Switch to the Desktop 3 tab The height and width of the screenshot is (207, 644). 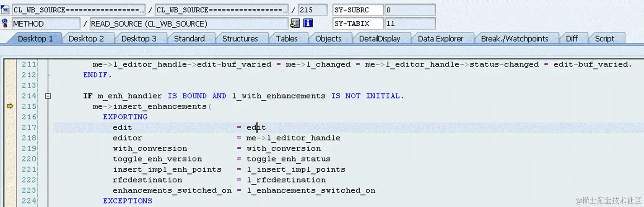coord(139,39)
